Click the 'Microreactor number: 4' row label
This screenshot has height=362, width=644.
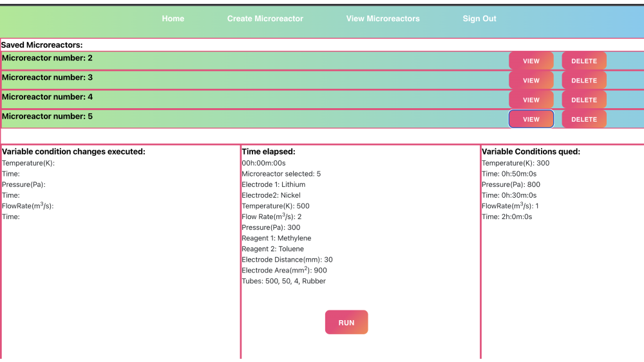click(x=47, y=97)
